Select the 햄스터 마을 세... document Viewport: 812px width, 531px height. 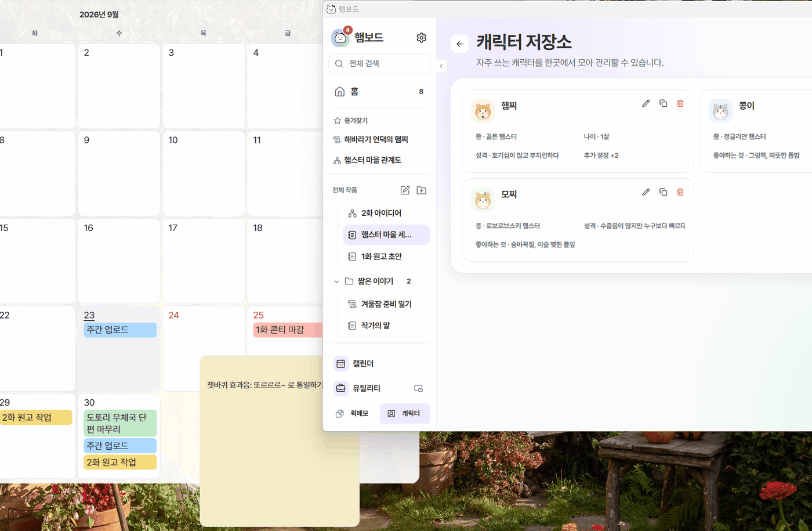[386, 234]
